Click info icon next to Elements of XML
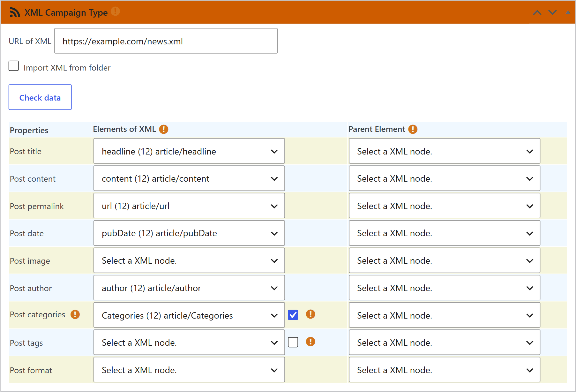The height and width of the screenshot is (392, 576). tap(164, 129)
